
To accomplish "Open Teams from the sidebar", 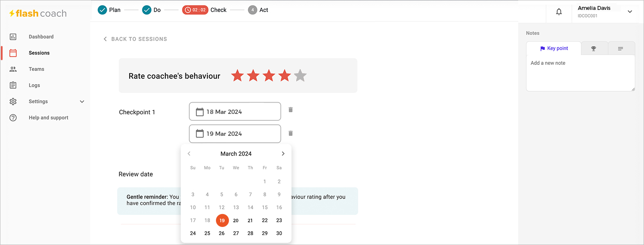I will (36, 69).
